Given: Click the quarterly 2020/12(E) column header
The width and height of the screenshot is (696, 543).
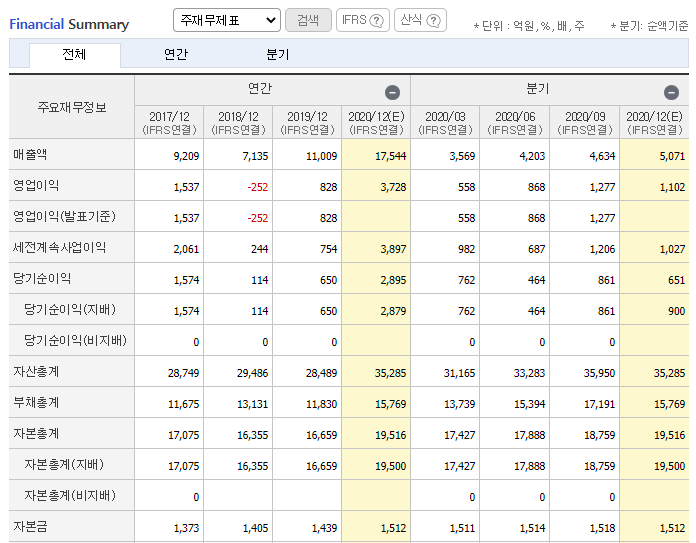Looking at the screenshot, I should point(655,123).
